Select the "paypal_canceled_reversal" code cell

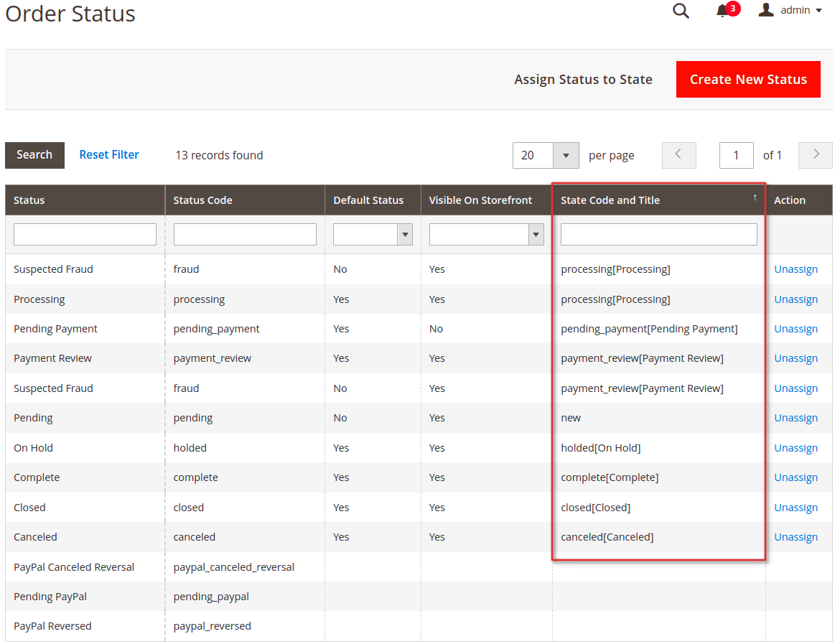tap(234, 567)
